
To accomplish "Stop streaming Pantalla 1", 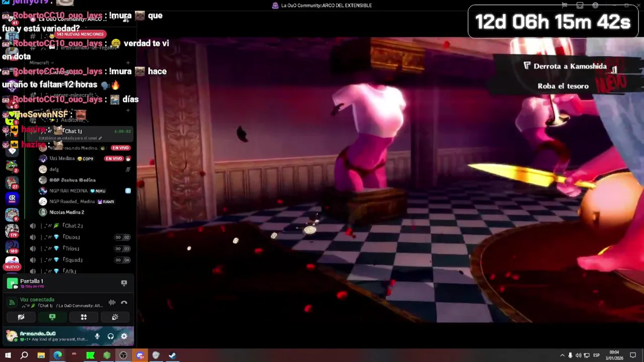I will [124, 283].
